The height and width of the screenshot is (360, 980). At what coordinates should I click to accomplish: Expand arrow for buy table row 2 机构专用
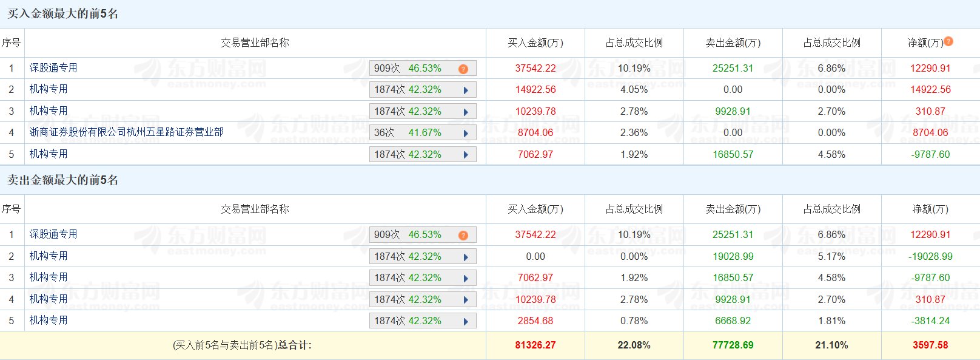pyautogui.click(x=466, y=90)
